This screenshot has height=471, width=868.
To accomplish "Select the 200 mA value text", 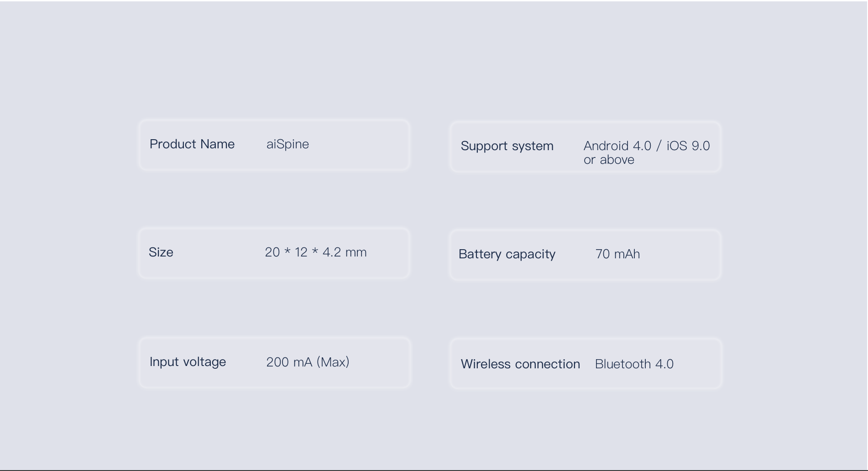I will 289,362.
